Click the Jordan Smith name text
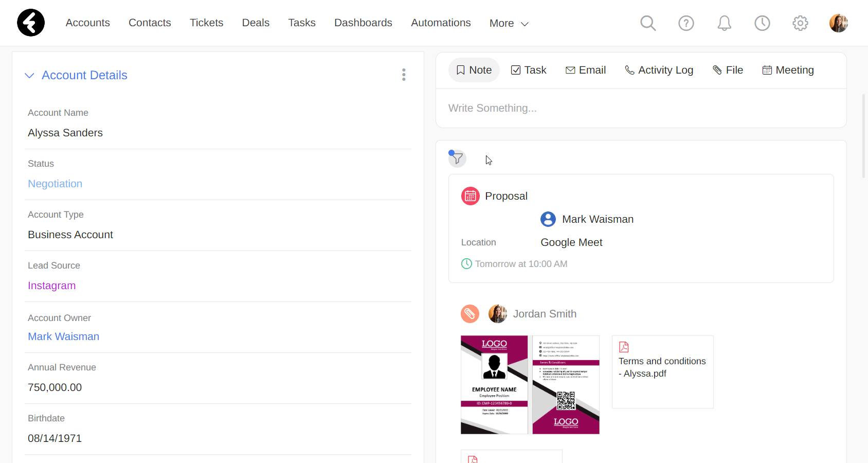 pos(545,314)
